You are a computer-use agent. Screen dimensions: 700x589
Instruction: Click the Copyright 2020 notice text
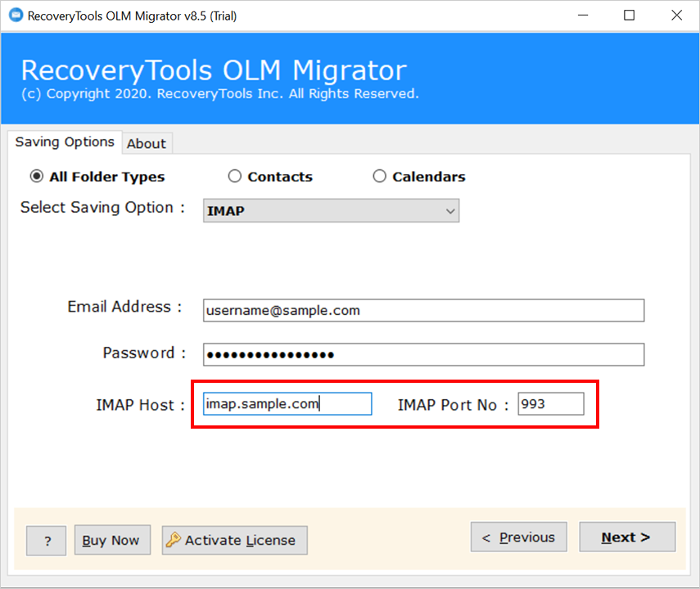click(x=220, y=94)
